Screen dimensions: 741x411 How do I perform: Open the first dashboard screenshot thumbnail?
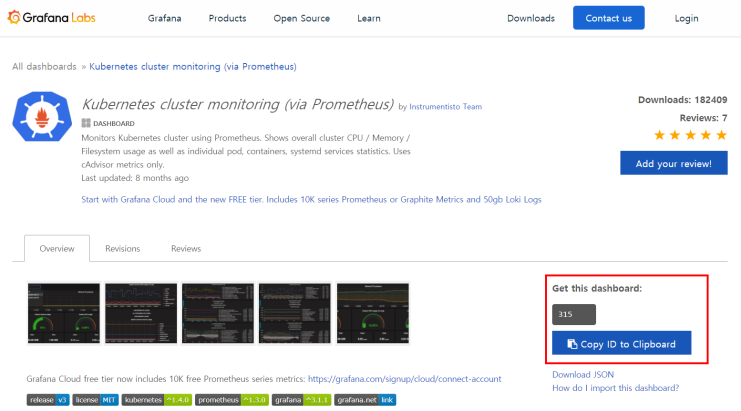click(x=64, y=313)
